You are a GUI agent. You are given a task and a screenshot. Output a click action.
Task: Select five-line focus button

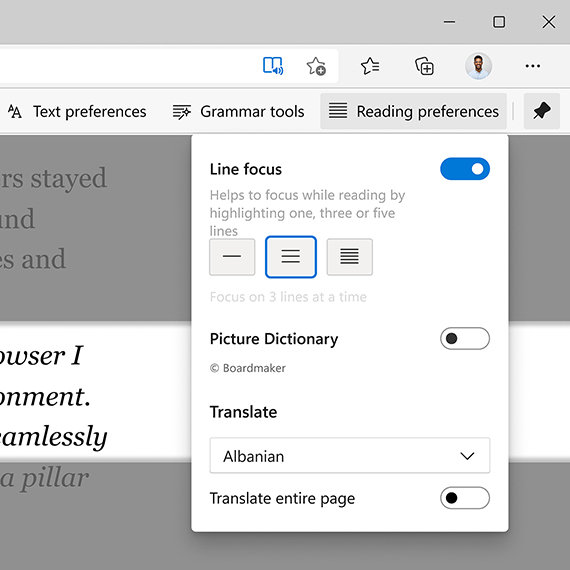[349, 257]
